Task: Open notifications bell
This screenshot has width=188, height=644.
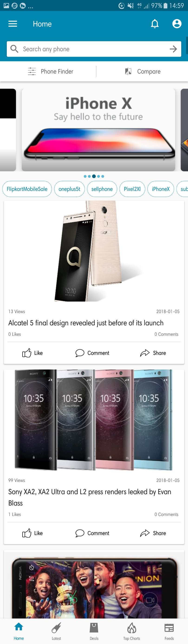Action: pos(155,24)
